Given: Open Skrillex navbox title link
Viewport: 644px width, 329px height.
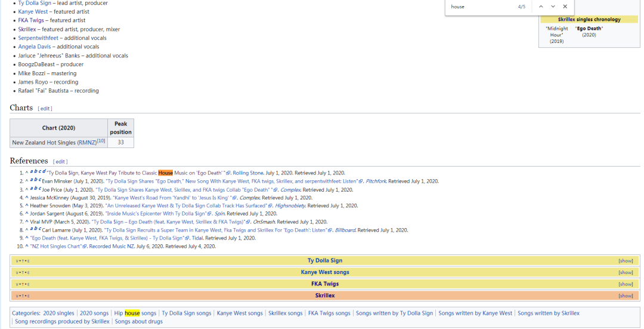Looking at the screenshot, I should 325,296.
